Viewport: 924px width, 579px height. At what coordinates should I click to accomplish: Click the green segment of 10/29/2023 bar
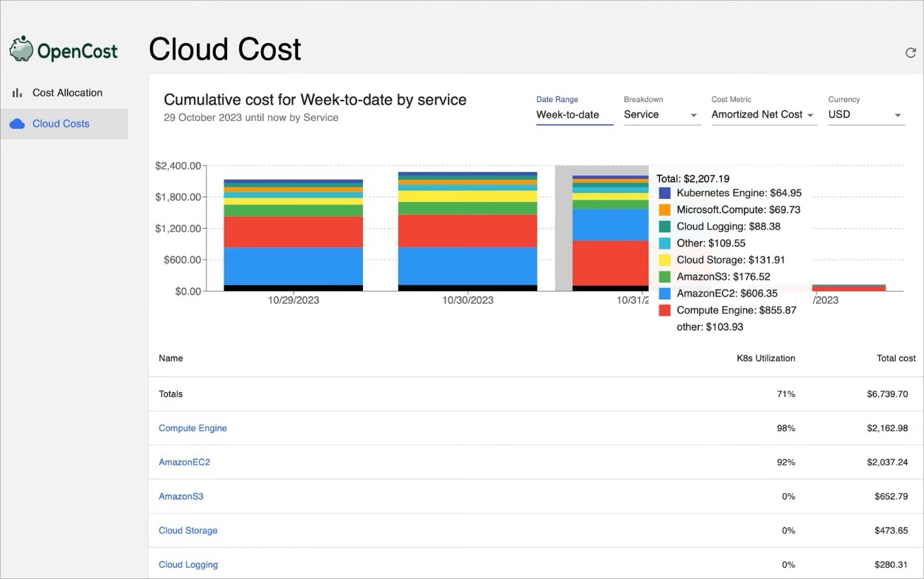(293, 210)
